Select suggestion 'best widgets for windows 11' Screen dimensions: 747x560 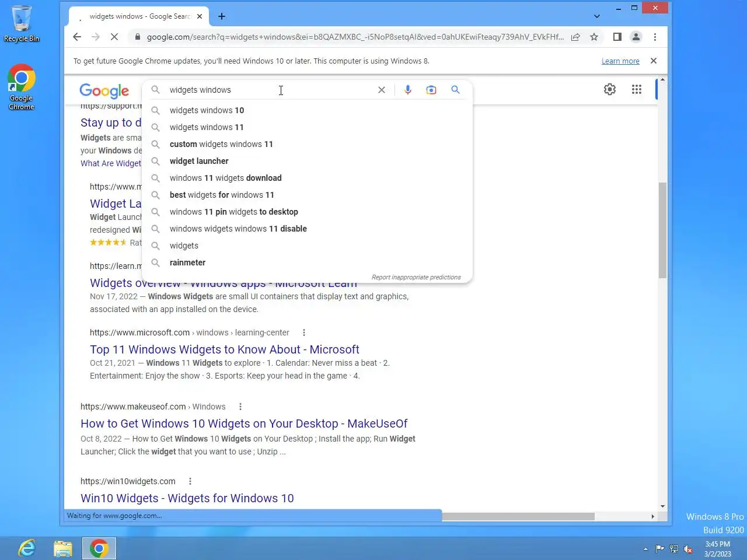pos(307,195)
